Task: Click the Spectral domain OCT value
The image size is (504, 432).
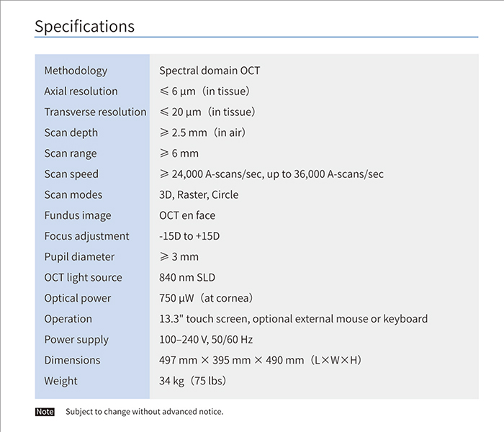Action: (x=210, y=71)
